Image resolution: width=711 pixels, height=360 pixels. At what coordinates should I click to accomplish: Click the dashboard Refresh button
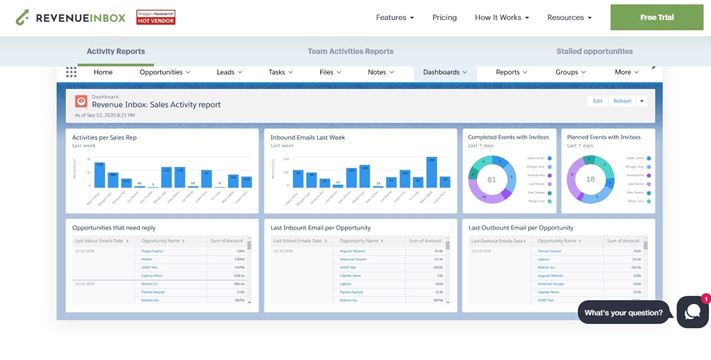[622, 102]
